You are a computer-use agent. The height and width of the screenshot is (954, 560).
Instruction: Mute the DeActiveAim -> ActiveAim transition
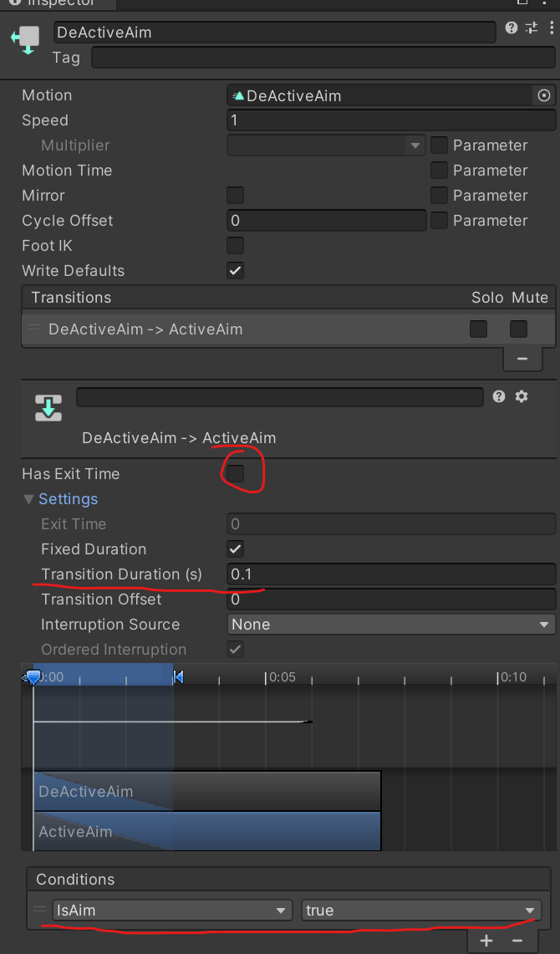(x=518, y=329)
